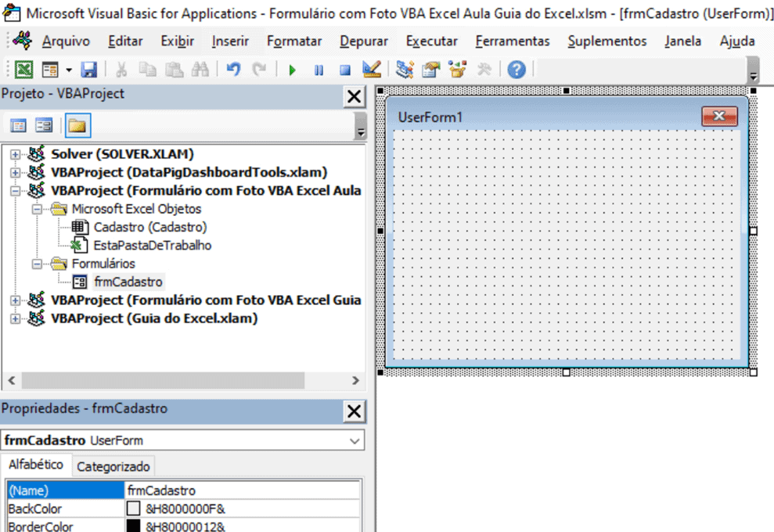Click the Copy icon in toolbar

tap(147, 70)
